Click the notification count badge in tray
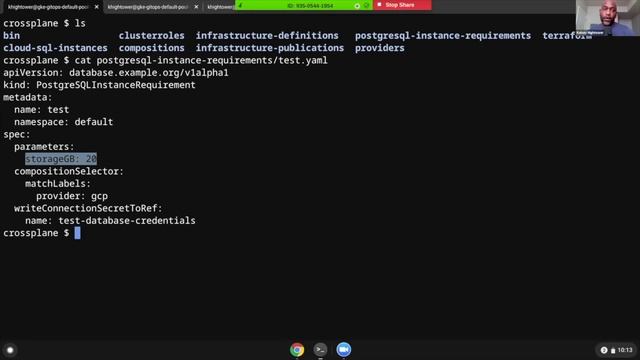 [604, 350]
